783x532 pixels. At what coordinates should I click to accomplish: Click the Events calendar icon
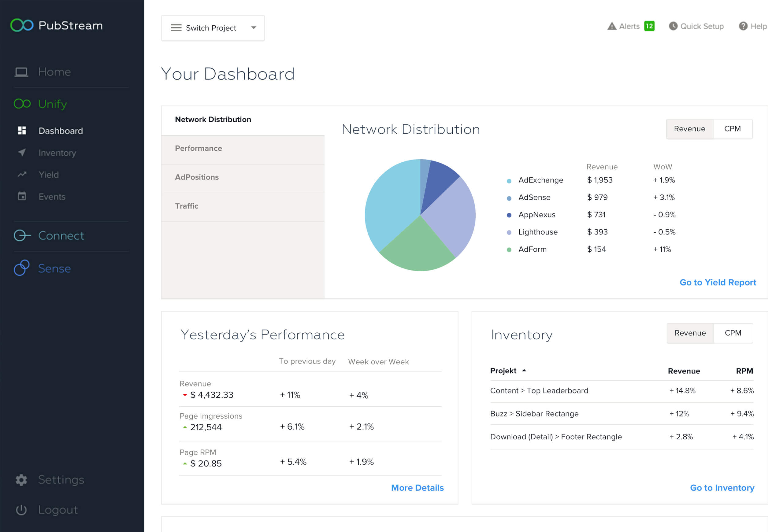[x=22, y=196]
